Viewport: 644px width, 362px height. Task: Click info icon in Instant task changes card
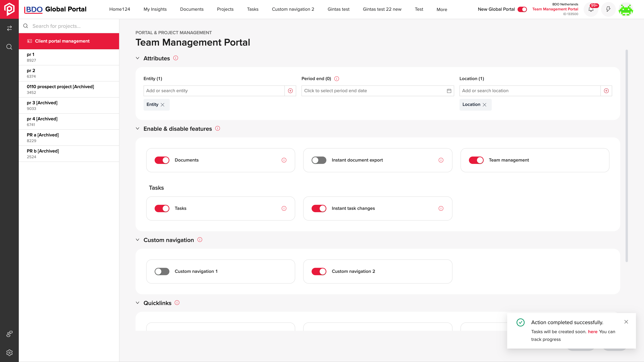[x=441, y=208]
